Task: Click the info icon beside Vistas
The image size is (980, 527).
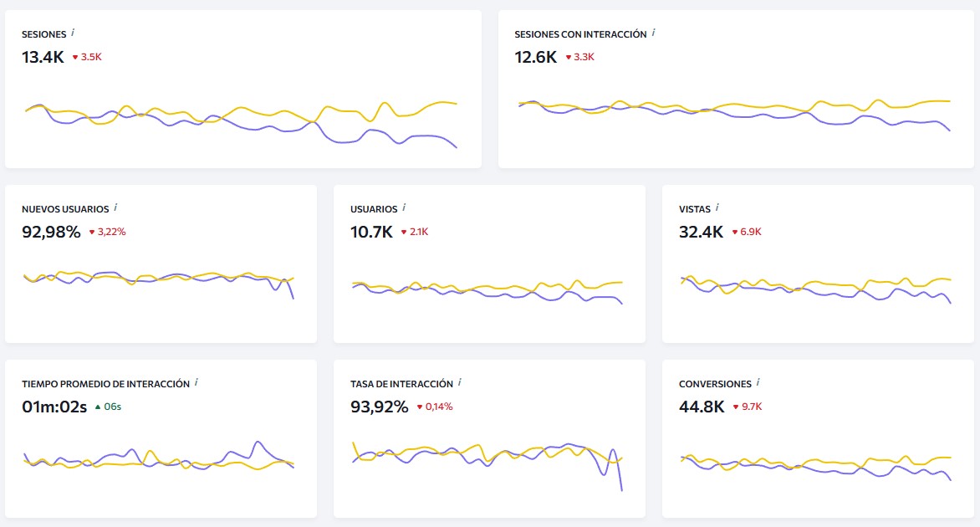Action: (x=717, y=207)
